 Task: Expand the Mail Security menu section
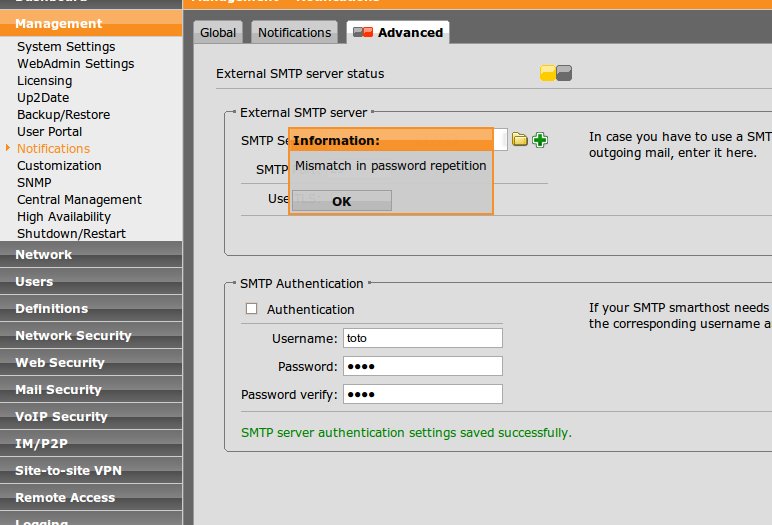[x=91, y=390]
